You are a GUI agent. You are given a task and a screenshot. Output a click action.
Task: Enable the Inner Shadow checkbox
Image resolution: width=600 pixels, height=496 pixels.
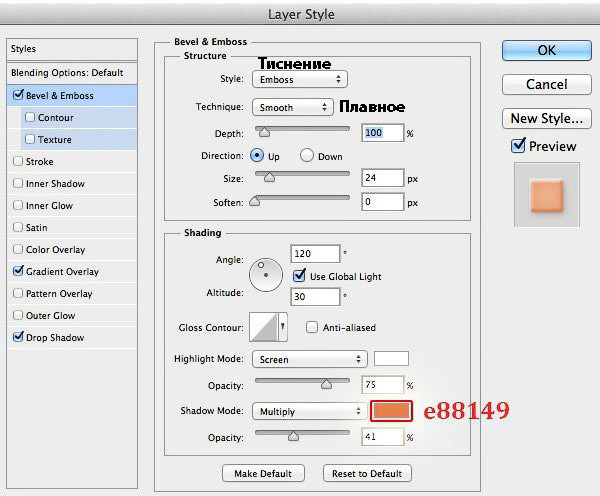tap(18, 183)
